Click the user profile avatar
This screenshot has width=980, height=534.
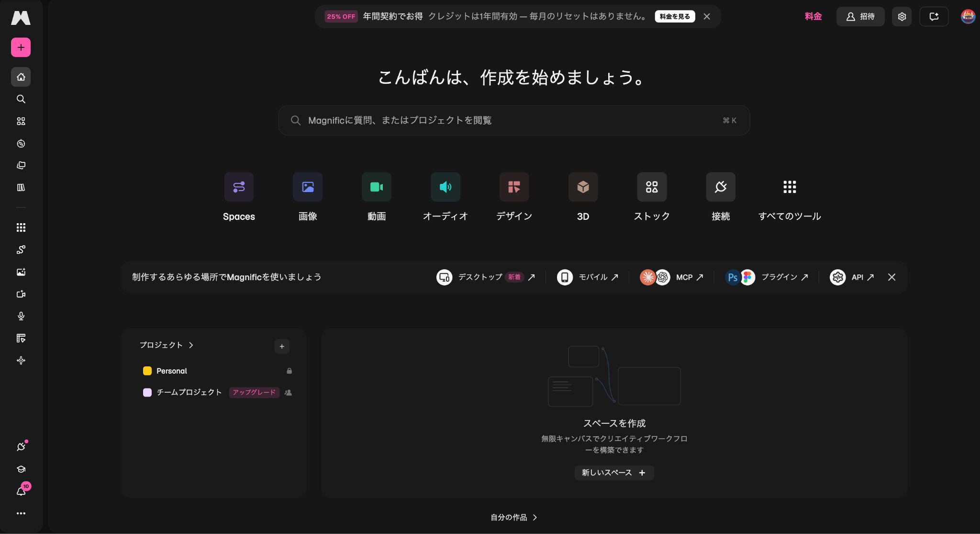coord(968,17)
